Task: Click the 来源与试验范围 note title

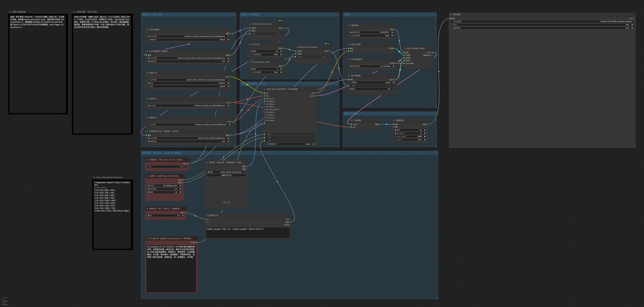Action: click(x=19, y=12)
